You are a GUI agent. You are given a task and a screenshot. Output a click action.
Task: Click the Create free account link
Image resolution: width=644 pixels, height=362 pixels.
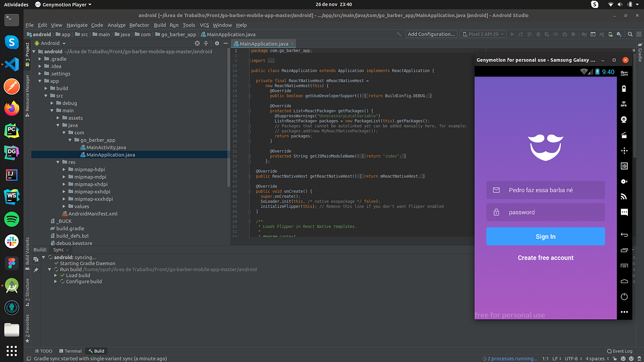coord(545,258)
